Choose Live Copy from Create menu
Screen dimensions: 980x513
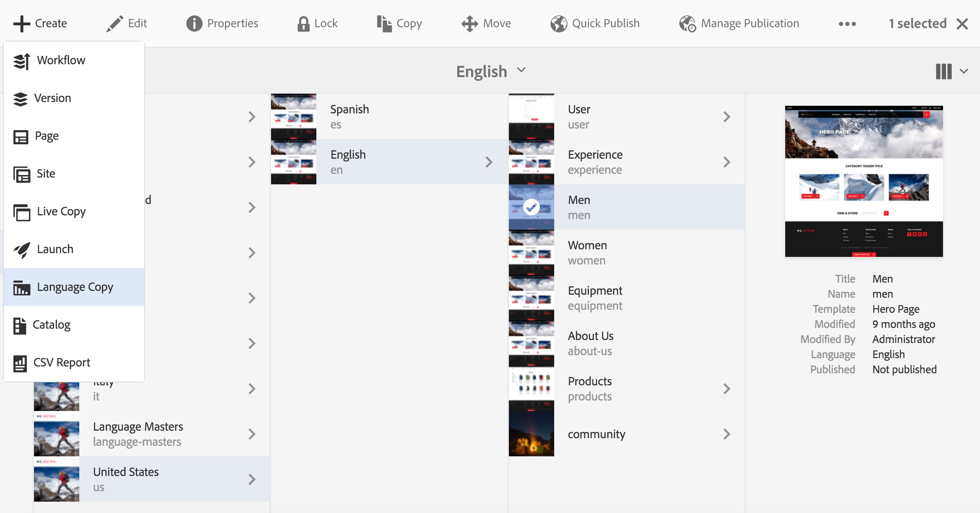point(74,212)
